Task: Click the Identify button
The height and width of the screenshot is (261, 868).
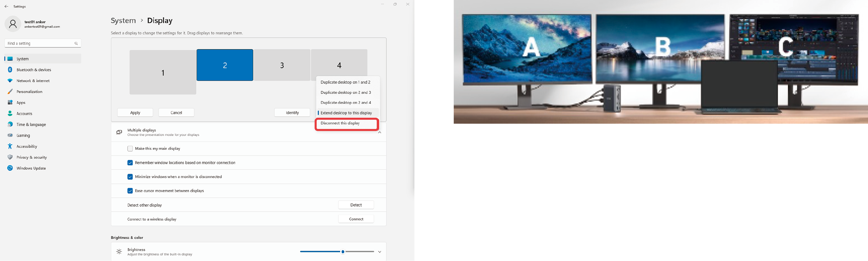Action: click(x=292, y=113)
